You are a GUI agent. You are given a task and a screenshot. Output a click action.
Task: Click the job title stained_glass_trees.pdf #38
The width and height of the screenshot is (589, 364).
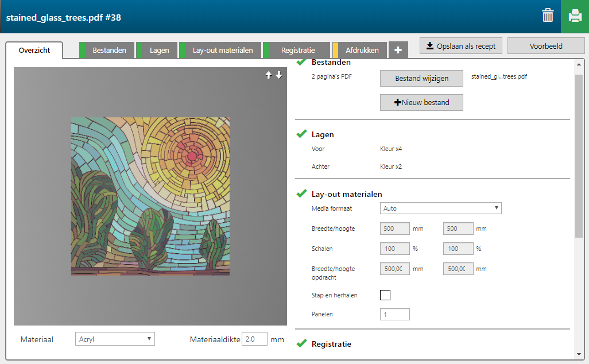(64, 18)
